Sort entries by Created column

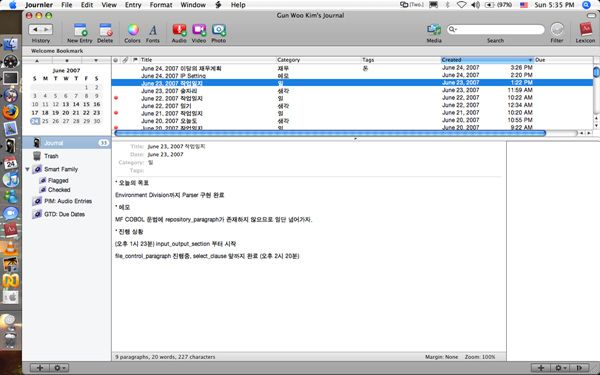[x=487, y=60]
